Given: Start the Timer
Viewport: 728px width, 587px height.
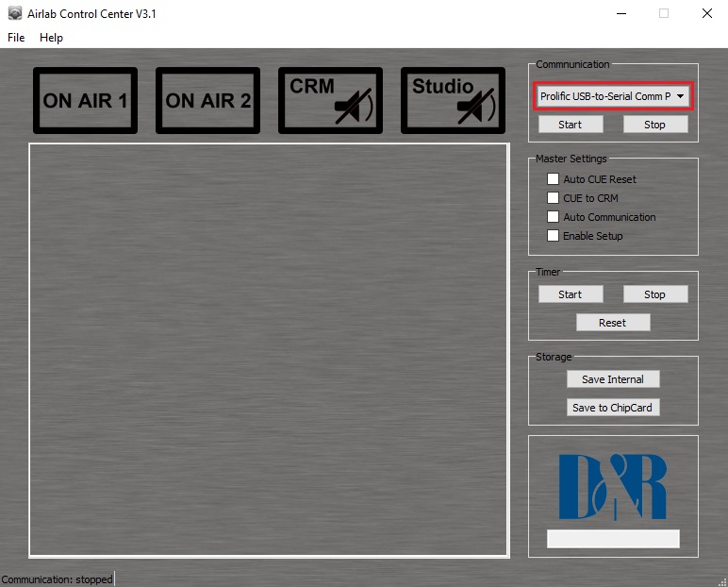Looking at the screenshot, I should (570, 294).
